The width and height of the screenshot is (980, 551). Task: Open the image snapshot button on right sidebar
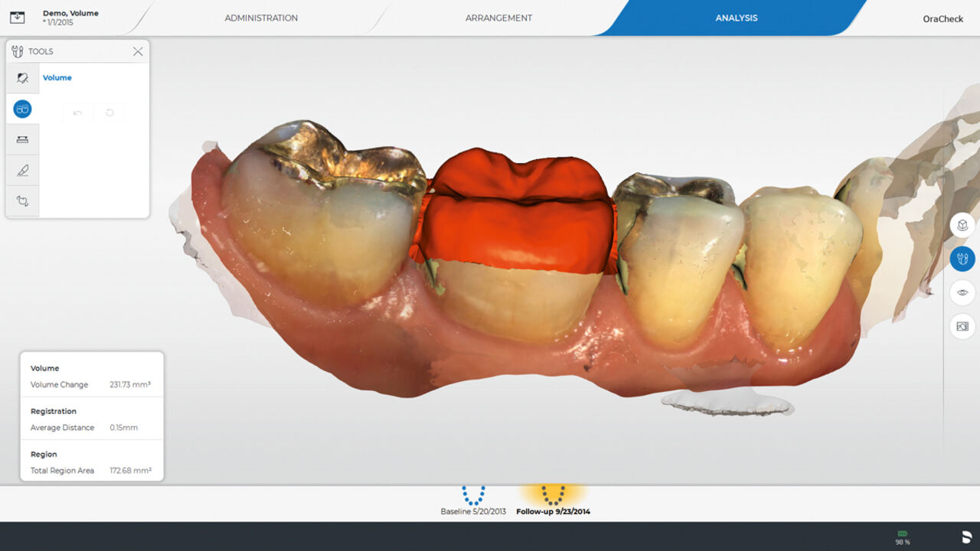(x=962, y=326)
